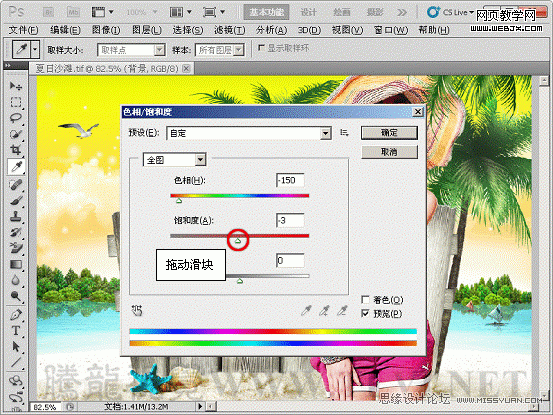Select the Rectangular Marquee tool

(x=16, y=102)
